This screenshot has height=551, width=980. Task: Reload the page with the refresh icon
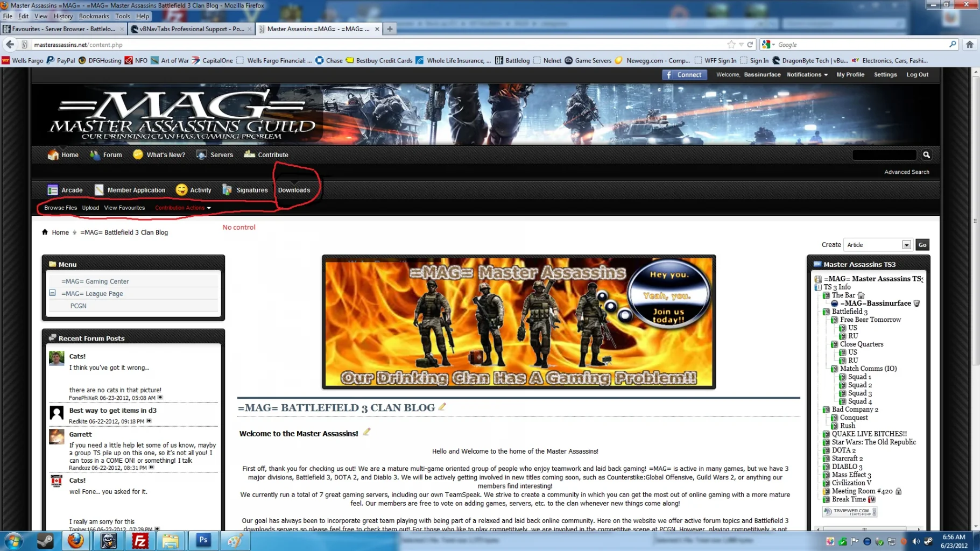[x=750, y=45]
